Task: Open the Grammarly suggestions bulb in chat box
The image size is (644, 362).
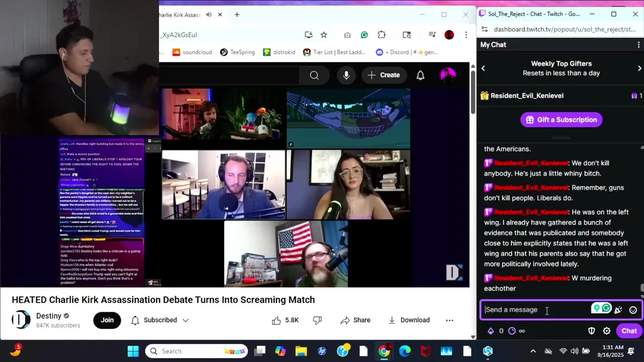Action: (596, 308)
